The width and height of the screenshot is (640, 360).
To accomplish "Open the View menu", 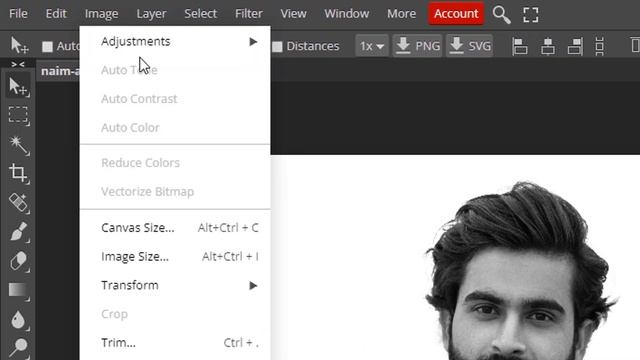I will pyautogui.click(x=293, y=13).
